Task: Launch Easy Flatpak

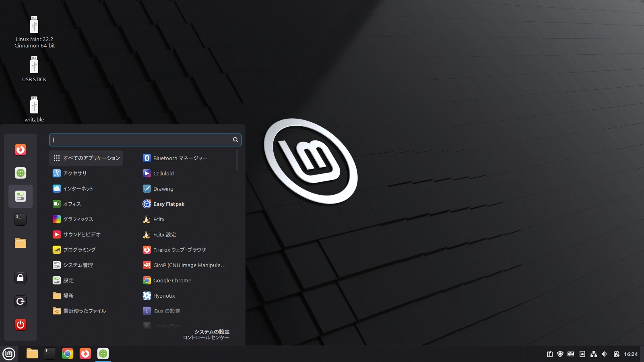Action: 187,204
